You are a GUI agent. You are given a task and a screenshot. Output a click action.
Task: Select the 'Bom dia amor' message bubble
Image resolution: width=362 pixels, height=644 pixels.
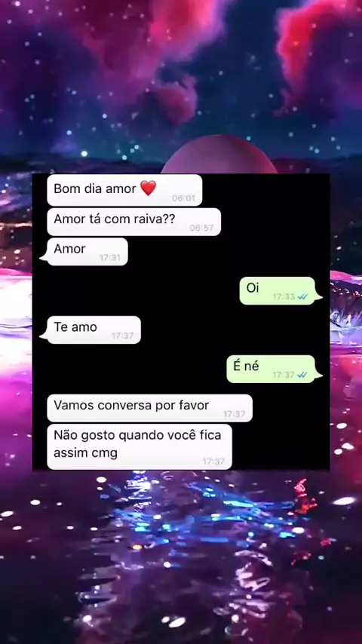(x=124, y=190)
